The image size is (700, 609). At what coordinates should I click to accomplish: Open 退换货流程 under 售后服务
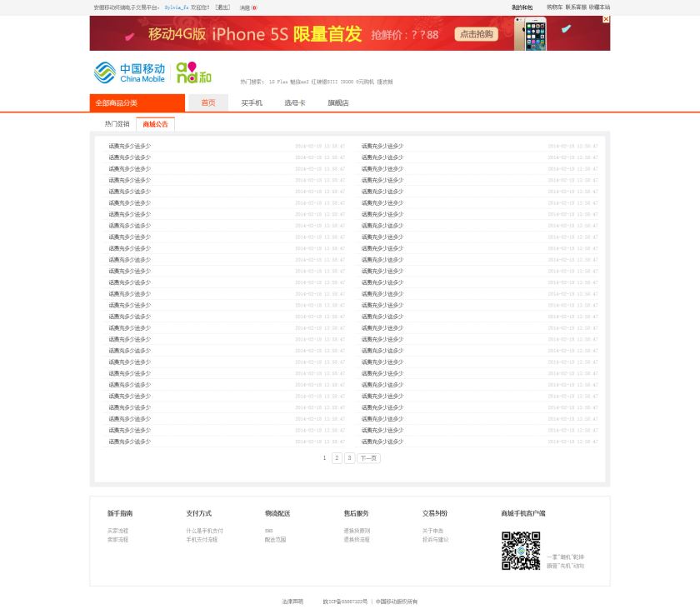pyautogui.click(x=357, y=539)
